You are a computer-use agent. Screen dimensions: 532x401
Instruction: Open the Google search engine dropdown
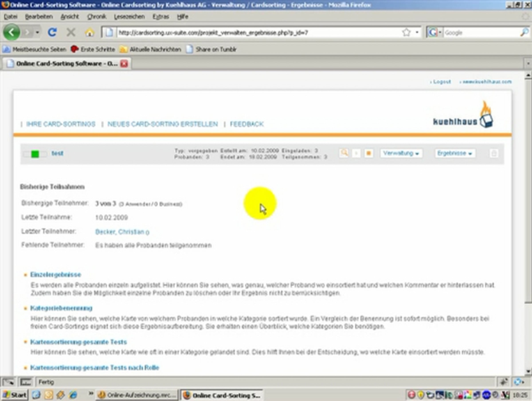[x=435, y=32]
